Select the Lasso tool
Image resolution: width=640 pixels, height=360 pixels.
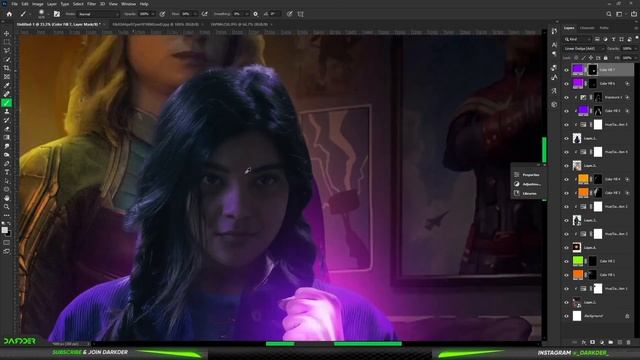coord(7,51)
